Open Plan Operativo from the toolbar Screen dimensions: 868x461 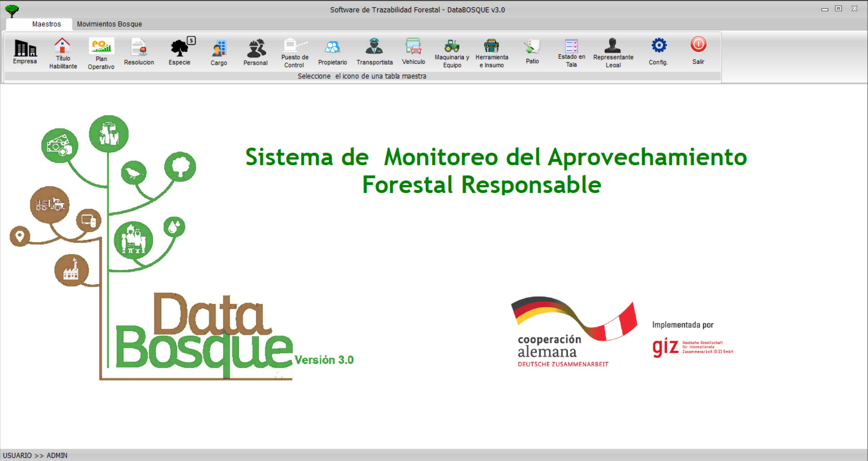[101, 46]
